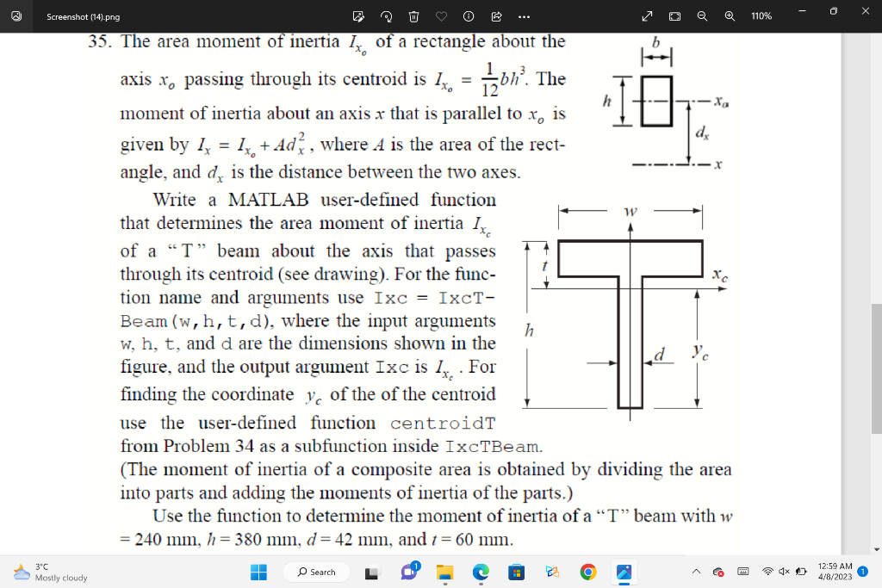
Task: Open file information panel
Action: point(468,15)
